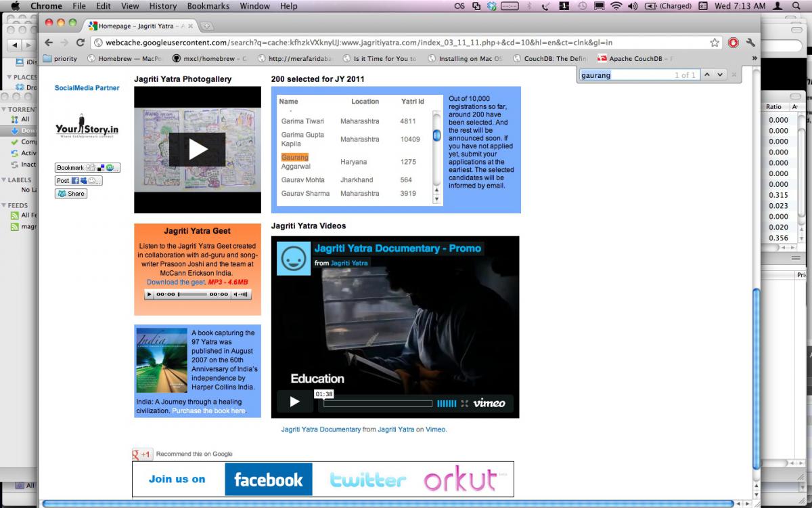The width and height of the screenshot is (812, 508).
Task: Open the History menu
Action: (x=162, y=6)
